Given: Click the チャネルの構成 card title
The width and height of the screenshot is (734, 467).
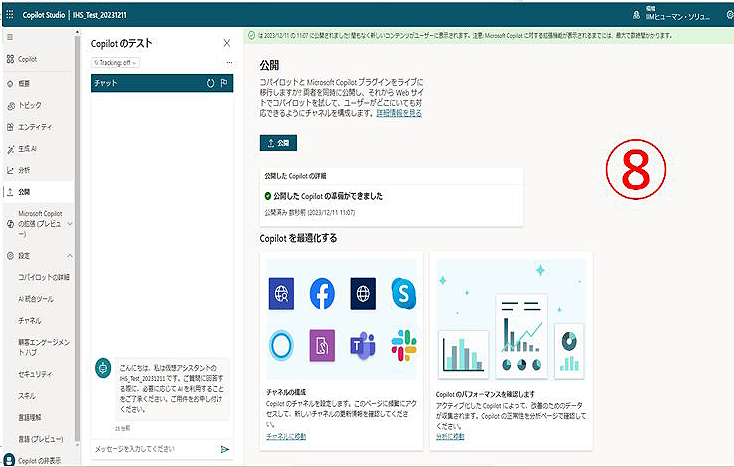Looking at the screenshot, I should point(286,392).
